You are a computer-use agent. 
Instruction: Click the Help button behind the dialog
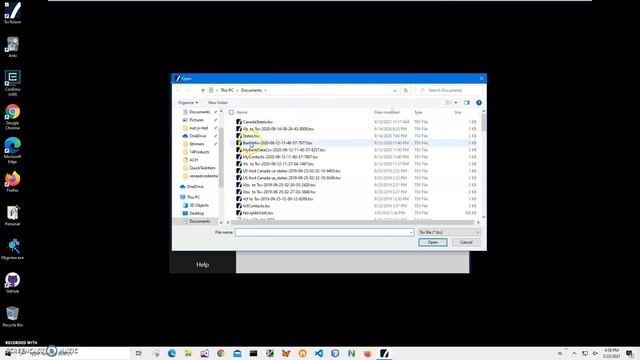[x=202, y=264]
